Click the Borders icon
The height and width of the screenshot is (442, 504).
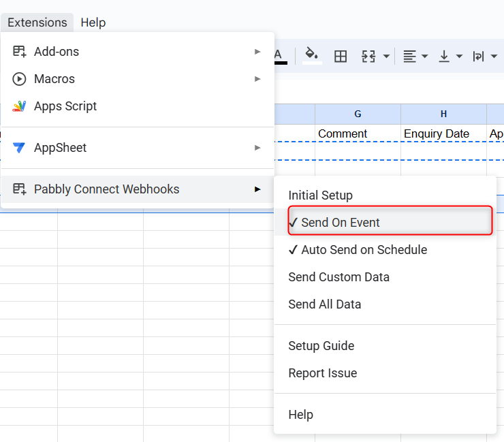point(341,57)
